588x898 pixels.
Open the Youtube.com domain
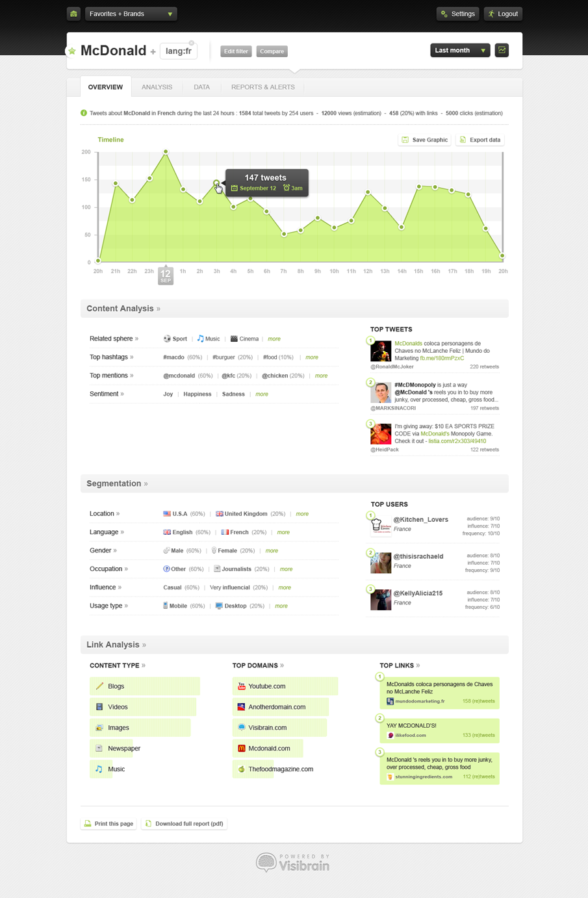(x=285, y=686)
